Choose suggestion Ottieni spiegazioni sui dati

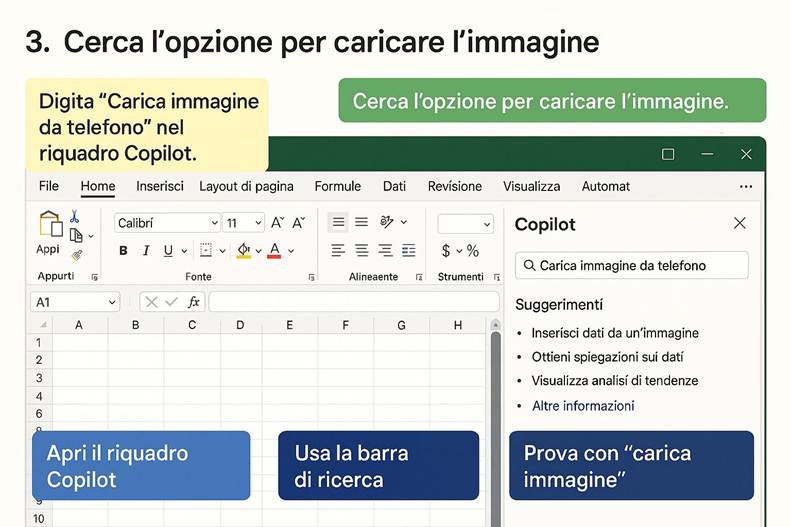click(x=607, y=357)
